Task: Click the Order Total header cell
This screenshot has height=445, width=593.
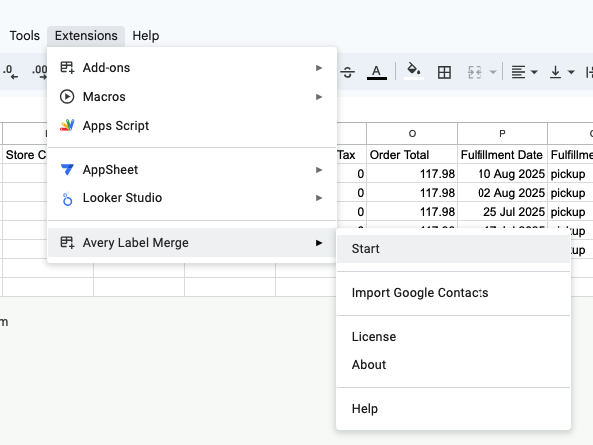Action: tap(412, 155)
